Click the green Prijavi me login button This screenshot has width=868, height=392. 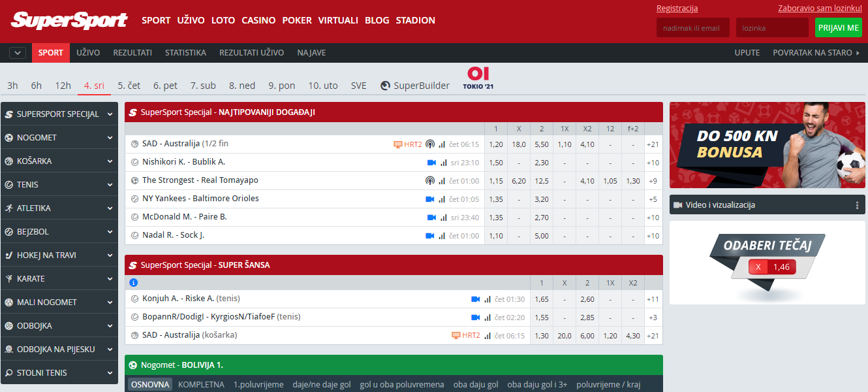(839, 27)
